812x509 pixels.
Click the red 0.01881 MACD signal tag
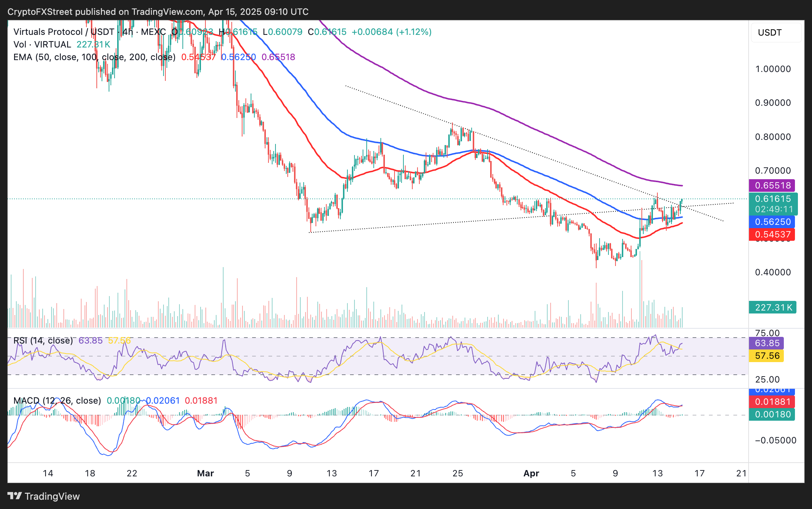point(773,402)
